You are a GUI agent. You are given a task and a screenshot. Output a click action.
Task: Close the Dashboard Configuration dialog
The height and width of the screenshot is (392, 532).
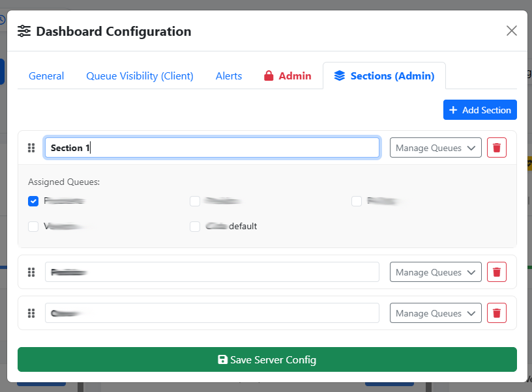(512, 31)
